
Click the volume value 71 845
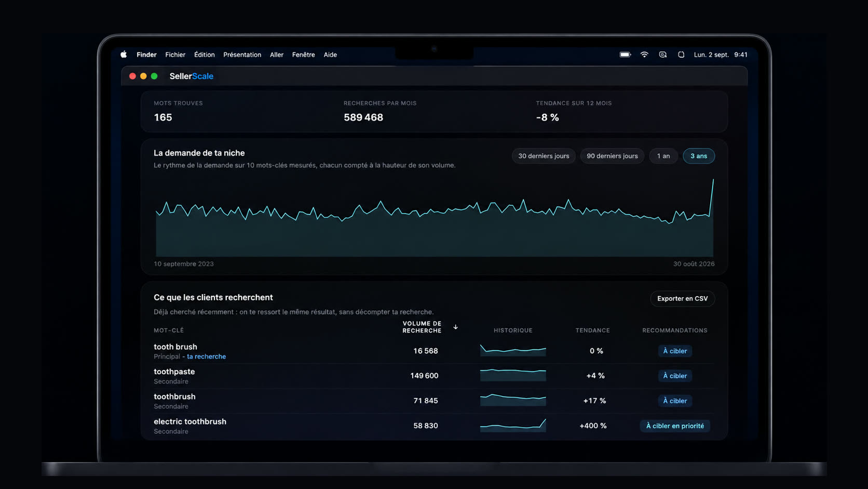(426, 401)
